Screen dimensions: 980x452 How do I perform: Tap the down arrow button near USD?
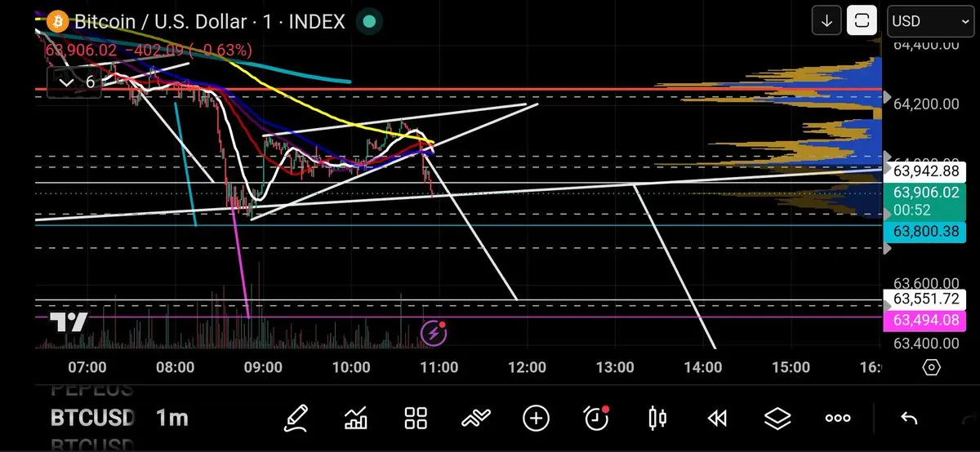(826, 21)
